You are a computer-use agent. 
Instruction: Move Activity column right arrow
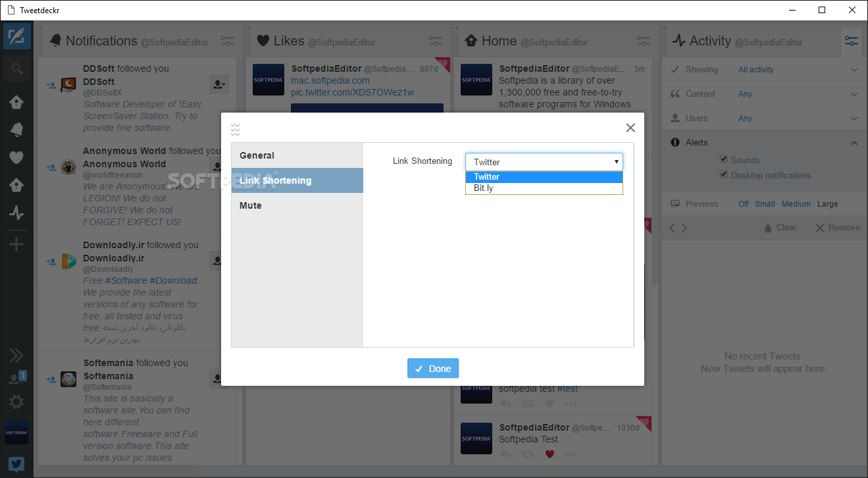[x=684, y=228]
